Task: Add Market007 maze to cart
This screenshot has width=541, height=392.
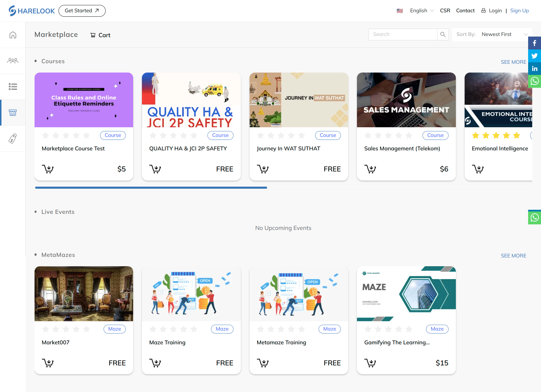Action: tap(48, 363)
